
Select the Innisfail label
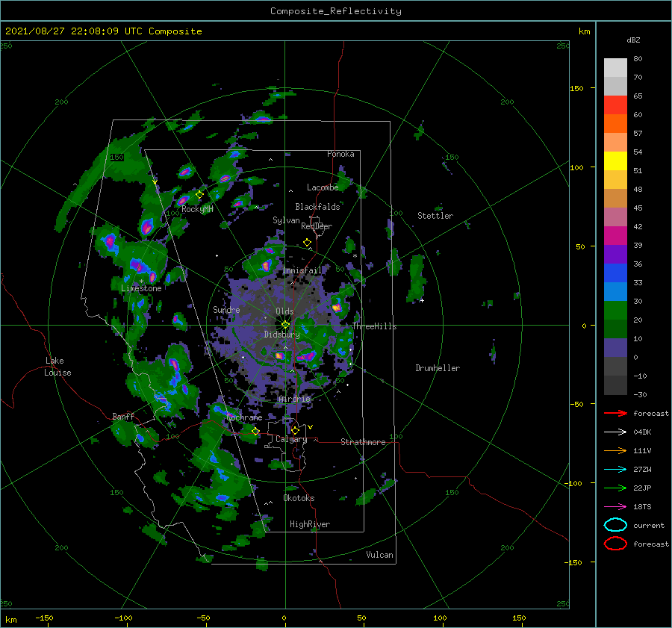coord(302,270)
